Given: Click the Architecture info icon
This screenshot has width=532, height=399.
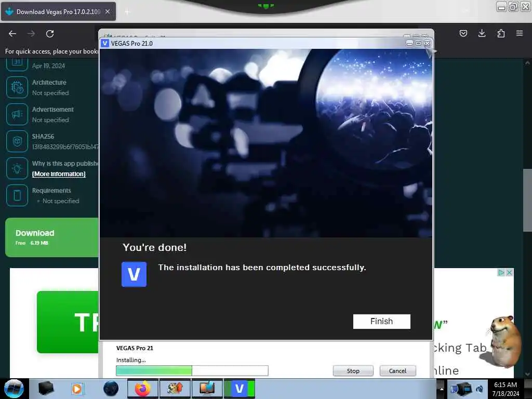Looking at the screenshot, I should pos(17,87).
